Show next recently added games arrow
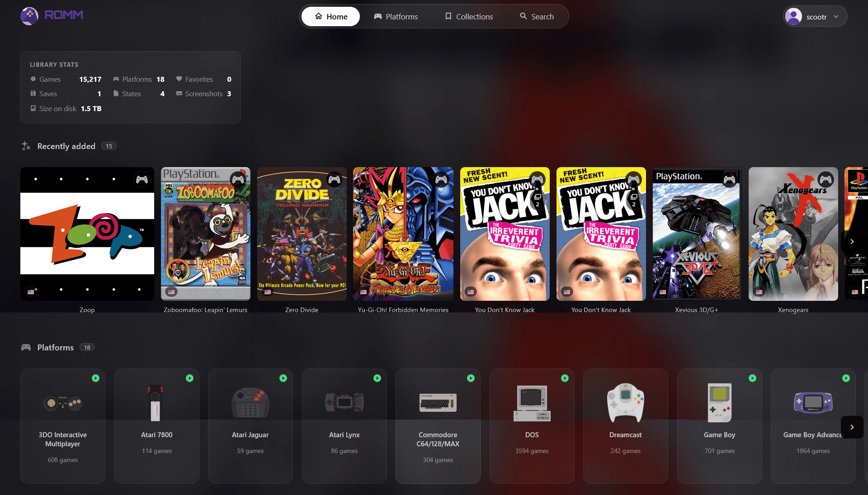 pos(852,242)
